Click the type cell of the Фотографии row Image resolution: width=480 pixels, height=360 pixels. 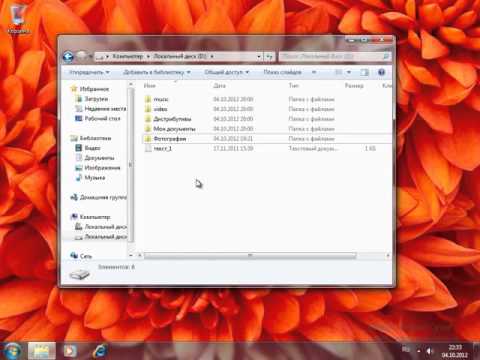311,139
